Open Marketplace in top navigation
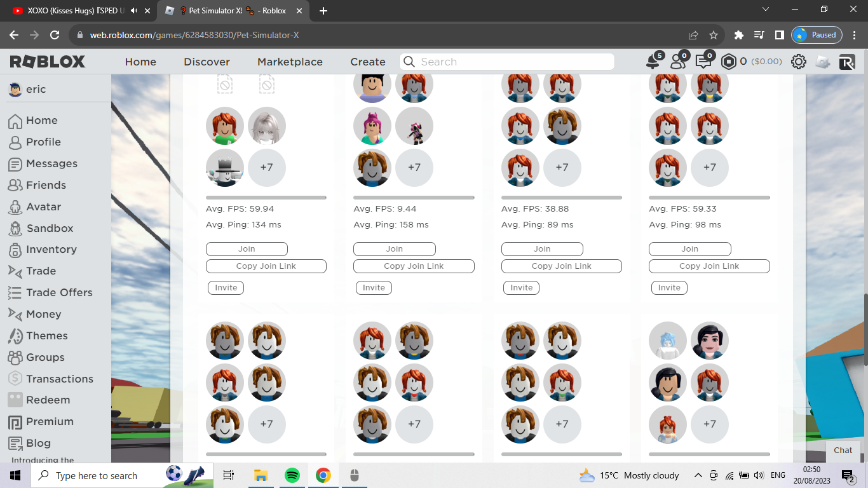The height and width of the screenshot is (488, 868). pyautogui.click(x=290, y=62)
